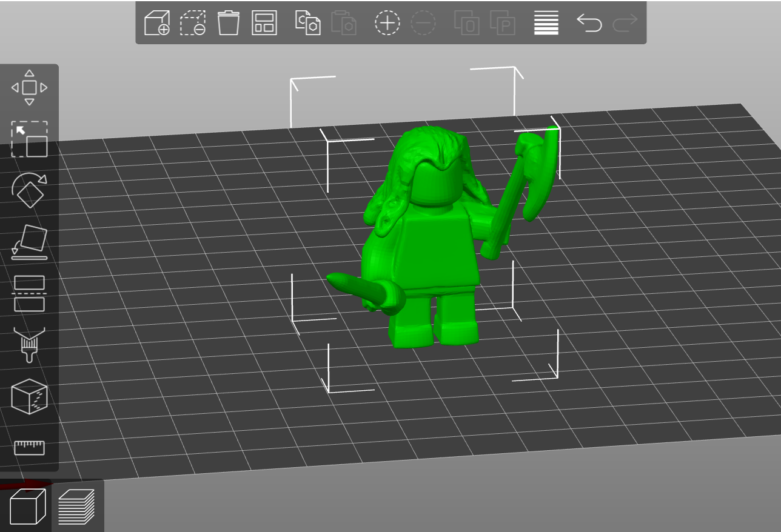Switch to the 3D editor view
This screenshot has width=781, height=532.
coord(27,507)
